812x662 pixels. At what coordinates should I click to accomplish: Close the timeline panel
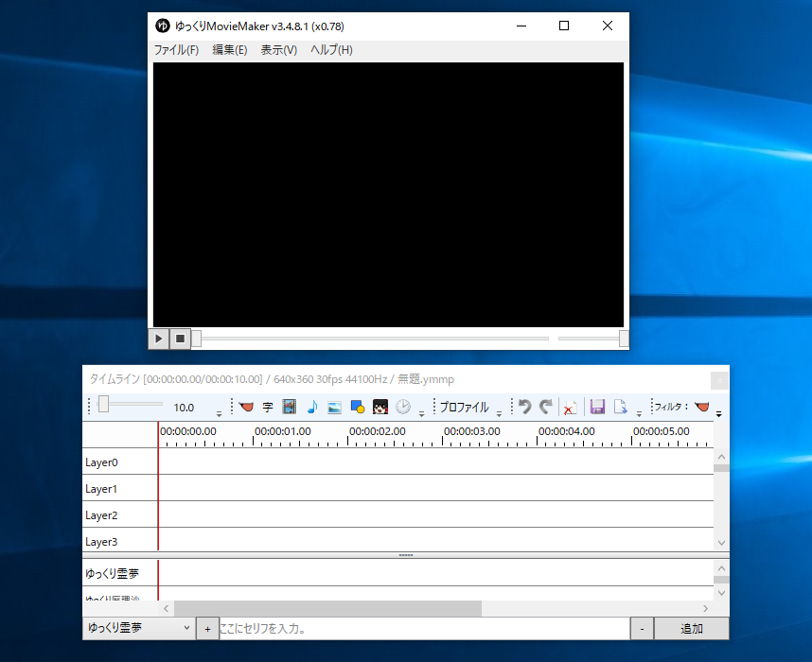click(x=719, y=380)
